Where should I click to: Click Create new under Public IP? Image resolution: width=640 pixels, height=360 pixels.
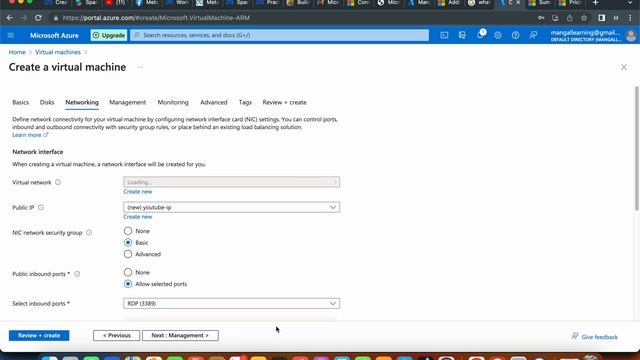138,217
